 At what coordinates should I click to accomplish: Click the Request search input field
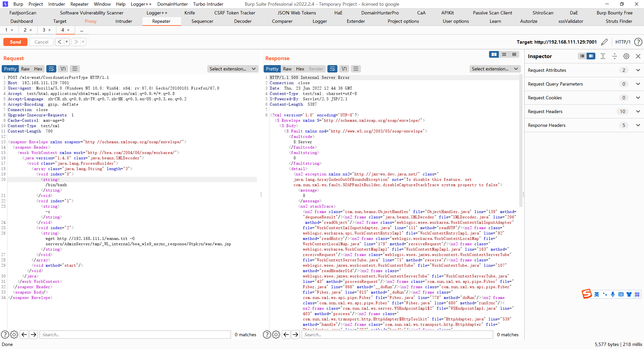pos(135,335)
